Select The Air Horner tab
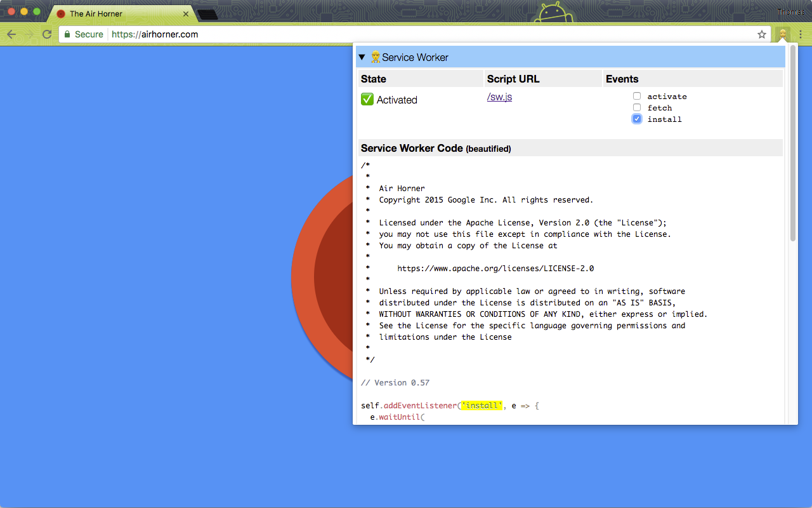This screenshot has height=508, width=812. pos(114,14)
